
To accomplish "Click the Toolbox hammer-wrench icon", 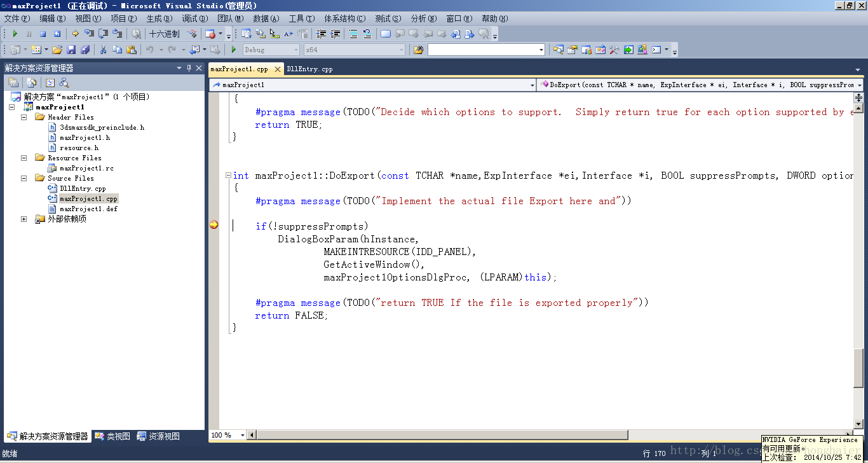I will [614, 50].
